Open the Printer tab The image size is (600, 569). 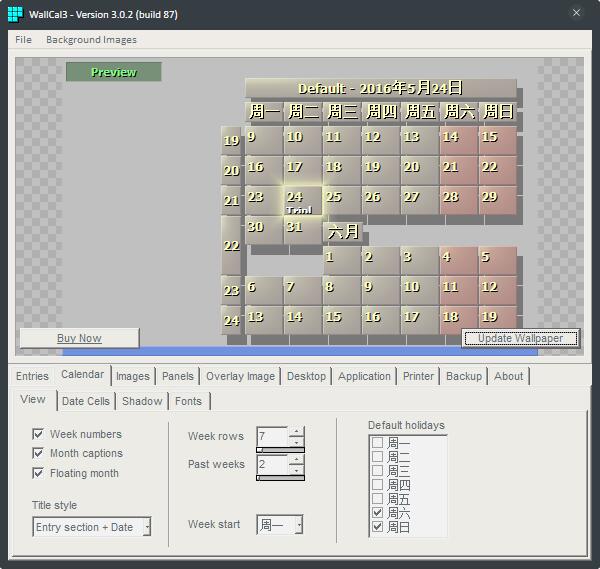[418, 376]
